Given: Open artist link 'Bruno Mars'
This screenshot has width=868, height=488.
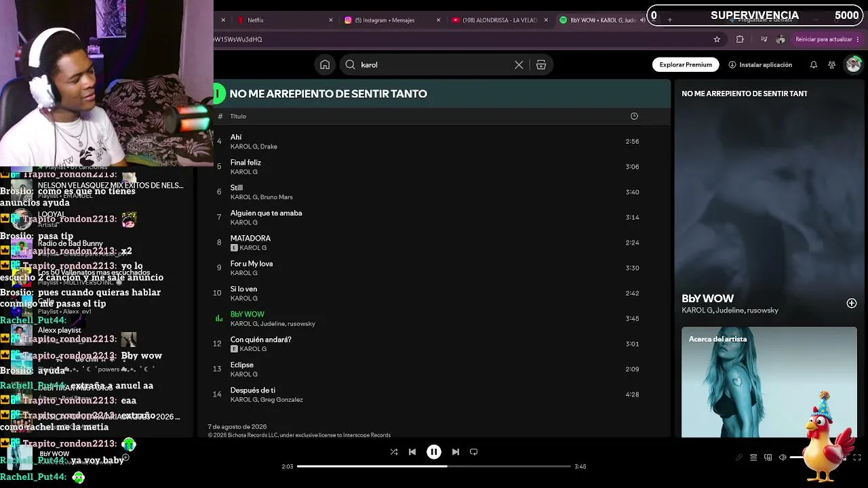Looking at the screenshot, I should (x=277, y=197).
